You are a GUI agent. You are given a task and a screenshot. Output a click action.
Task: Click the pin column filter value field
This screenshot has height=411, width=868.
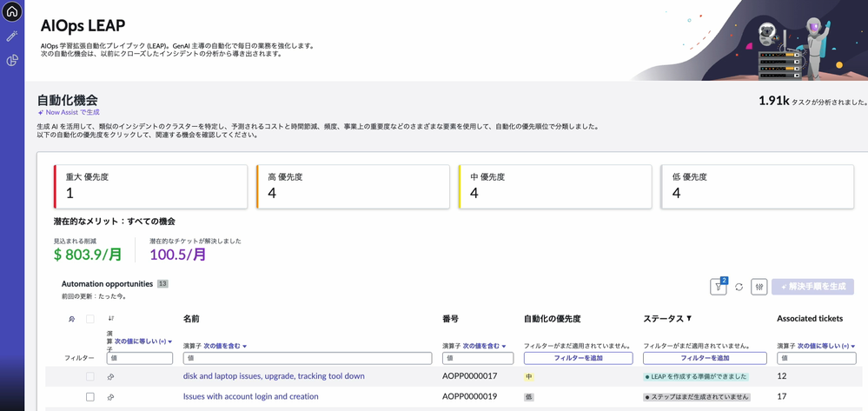(x=140, y=358)
